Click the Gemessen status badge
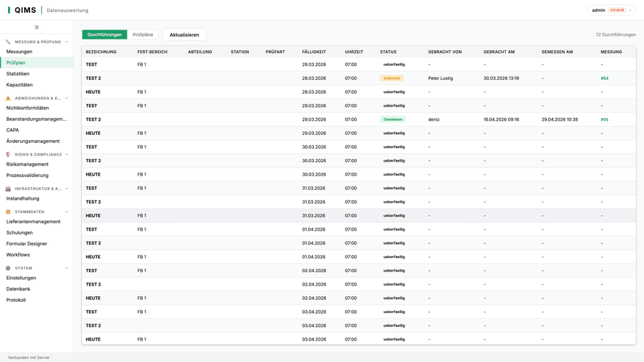Screen dimensions: 644x362 tap(392, 119)
